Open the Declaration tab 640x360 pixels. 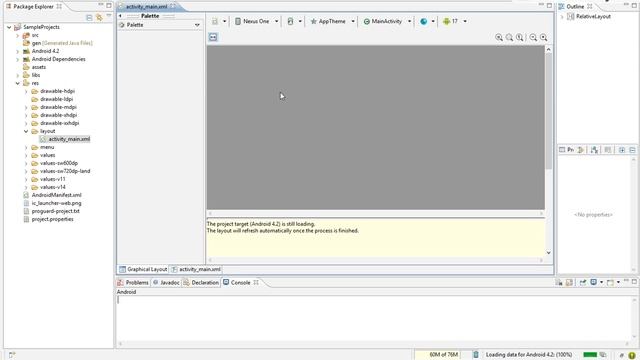pos(201,282)
